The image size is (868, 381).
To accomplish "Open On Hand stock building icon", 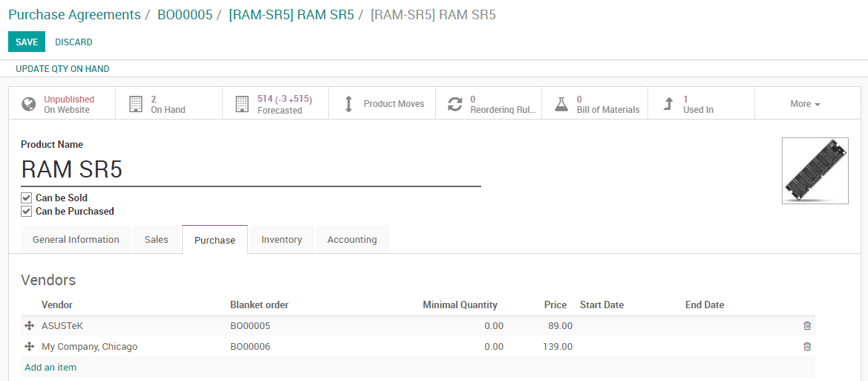I will click(x=135, y=104).
